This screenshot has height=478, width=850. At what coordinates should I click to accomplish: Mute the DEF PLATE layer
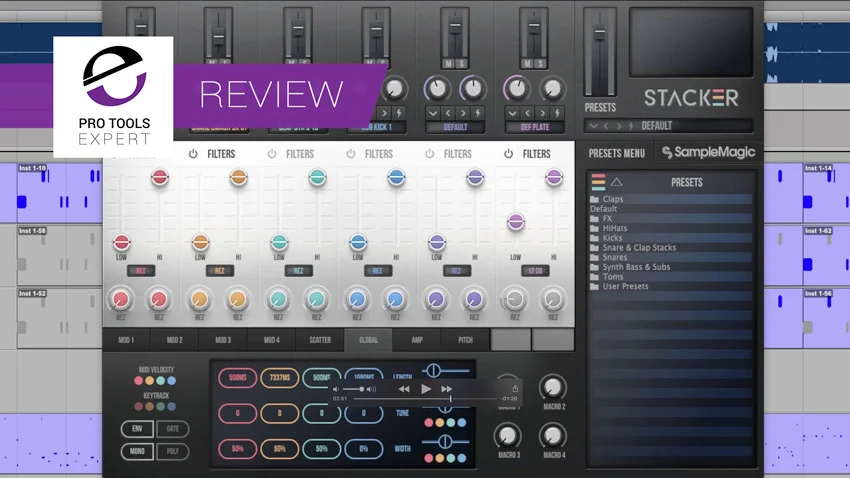click(527, 64)
